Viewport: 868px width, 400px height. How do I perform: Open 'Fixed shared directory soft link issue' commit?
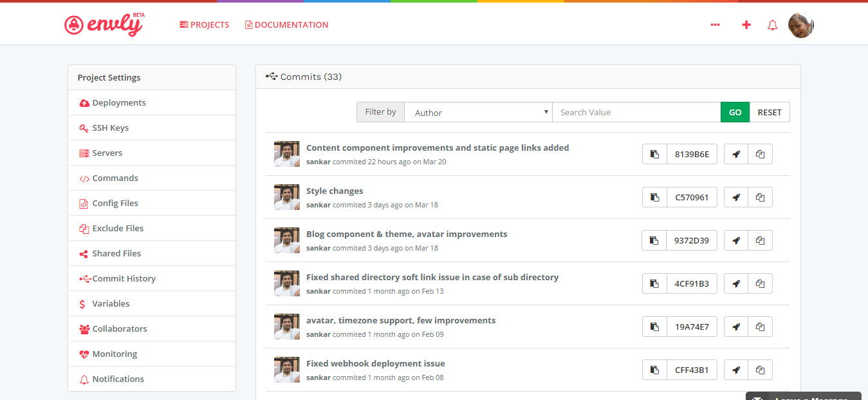click(x=432, y=277)
